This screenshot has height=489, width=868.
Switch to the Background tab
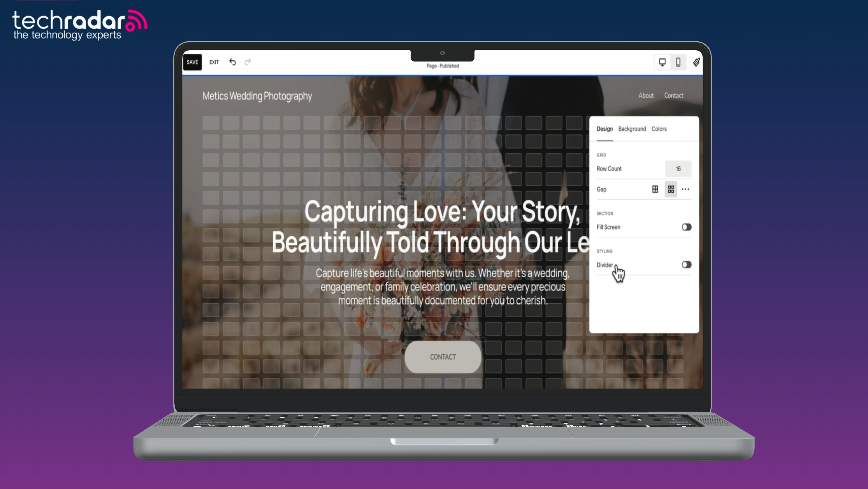[x=632, y=129]
